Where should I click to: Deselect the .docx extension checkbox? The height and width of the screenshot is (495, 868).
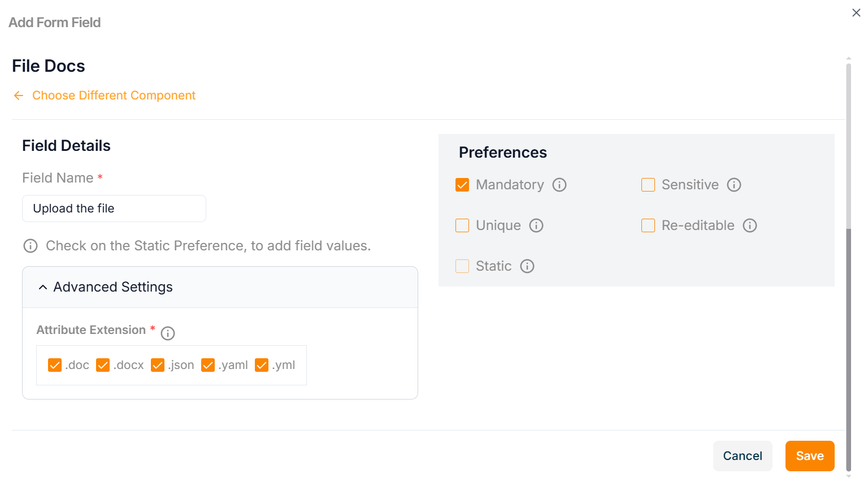tap(103, 365)
